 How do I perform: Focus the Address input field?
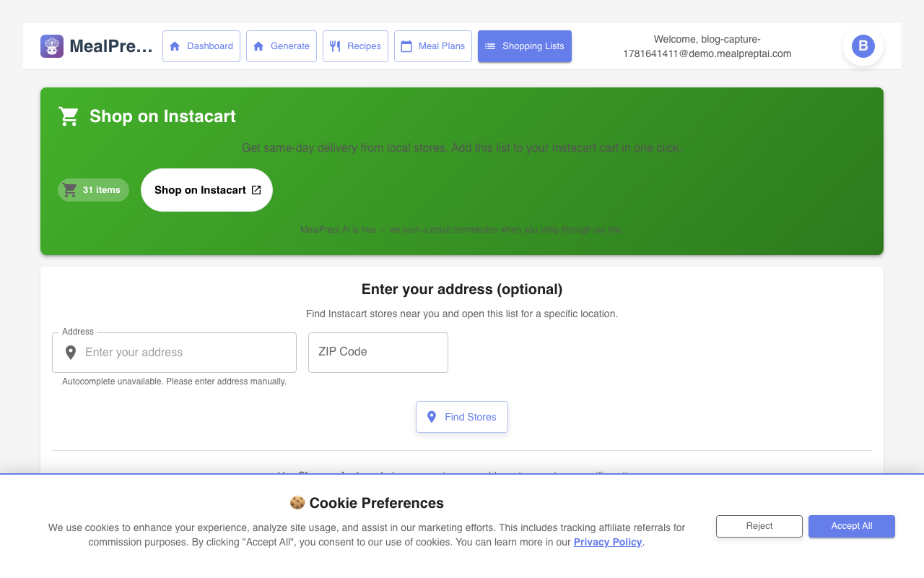[x=174, y=353]
